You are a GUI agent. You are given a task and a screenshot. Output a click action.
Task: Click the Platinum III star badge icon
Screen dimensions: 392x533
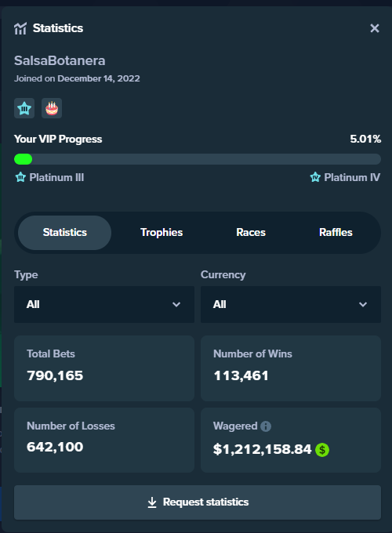click(24, 108)
